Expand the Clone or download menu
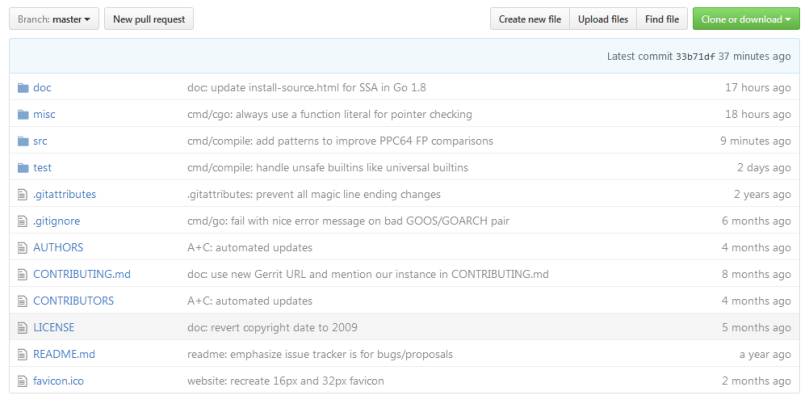Screen dimensions: 809x404 pos(745,19)
